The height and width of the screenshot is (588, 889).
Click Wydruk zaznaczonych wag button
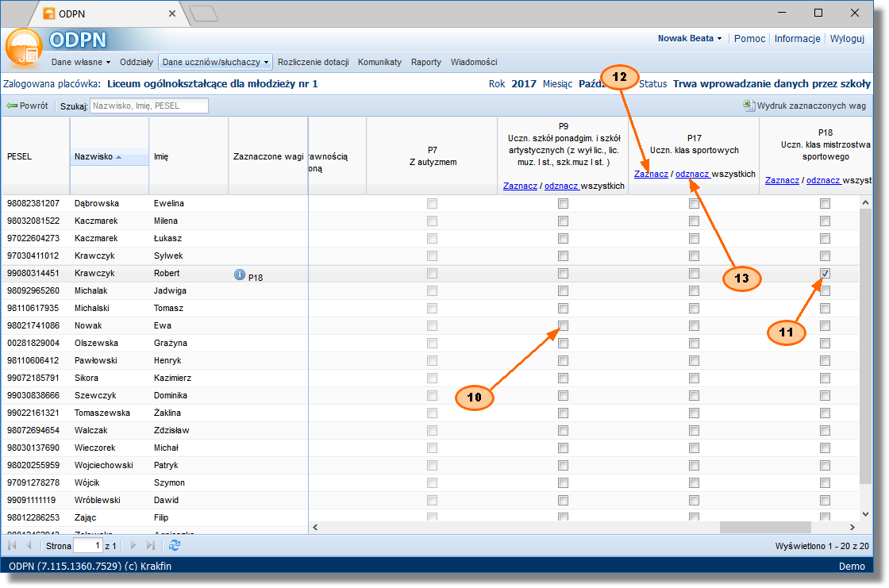coord(805,106)
